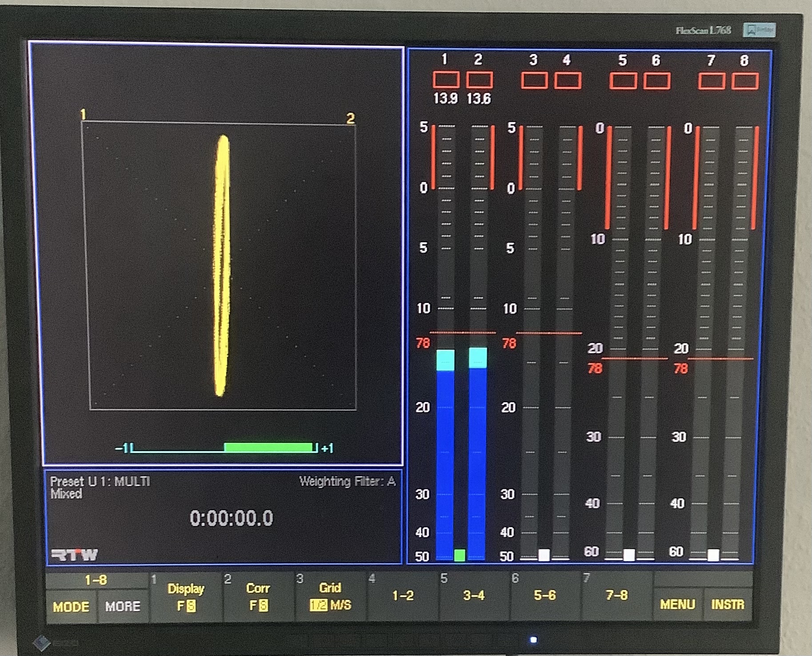The width and height of the screenshot is (812, 656).
Task: Click the monitor power LED
Action: 533,640
